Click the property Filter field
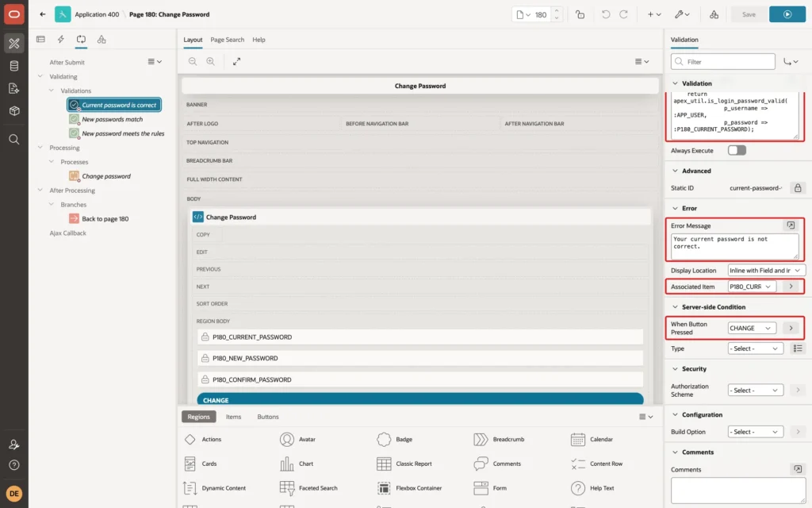 pyautogui.click(x=723, y=62)
